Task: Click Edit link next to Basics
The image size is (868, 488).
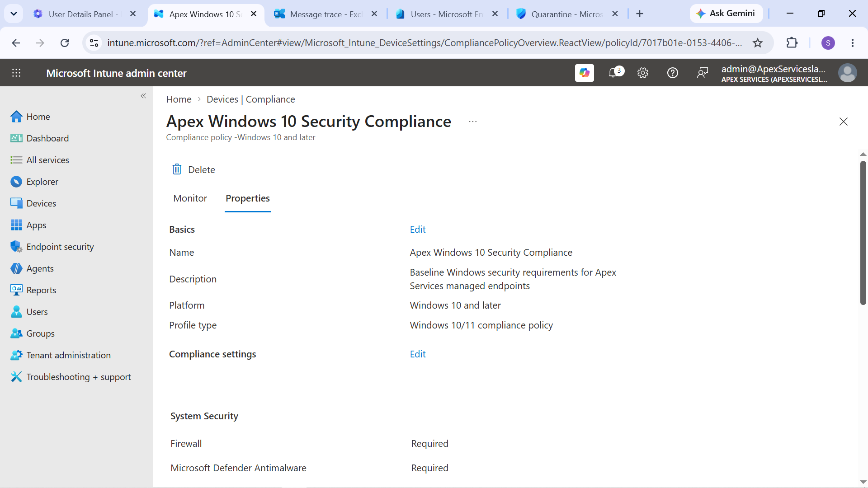Action: pyautogui.click(x=418, y=230)
